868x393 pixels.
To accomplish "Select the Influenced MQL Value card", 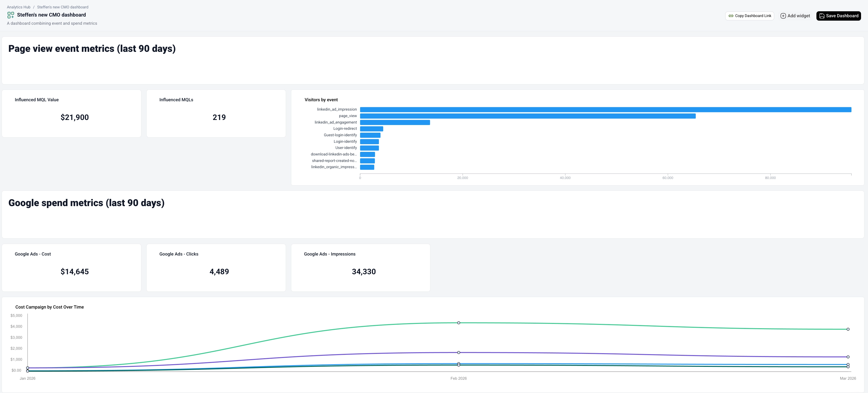I will point(71,113).
